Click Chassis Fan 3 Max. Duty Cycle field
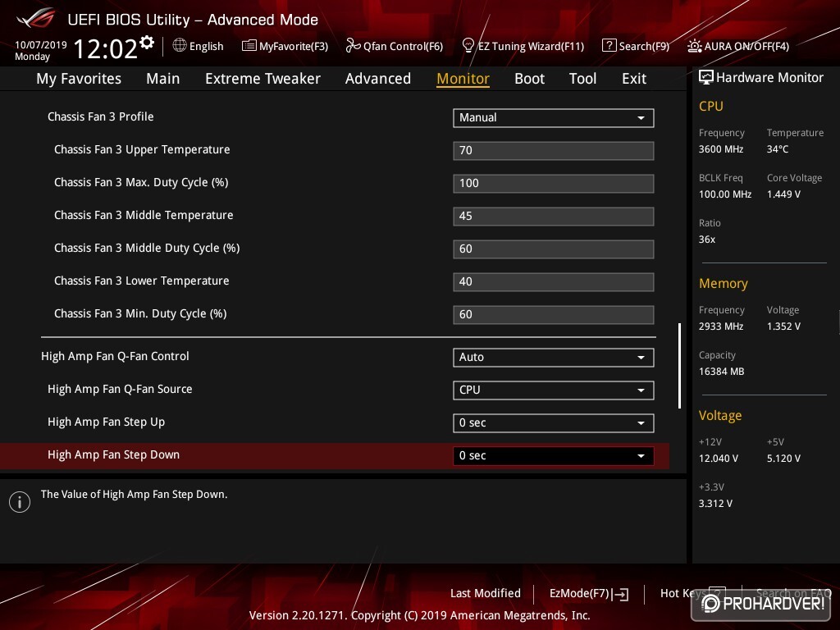The width and height of the screenshot is (840, 630). pyautogui.click(x=554, y=183)
